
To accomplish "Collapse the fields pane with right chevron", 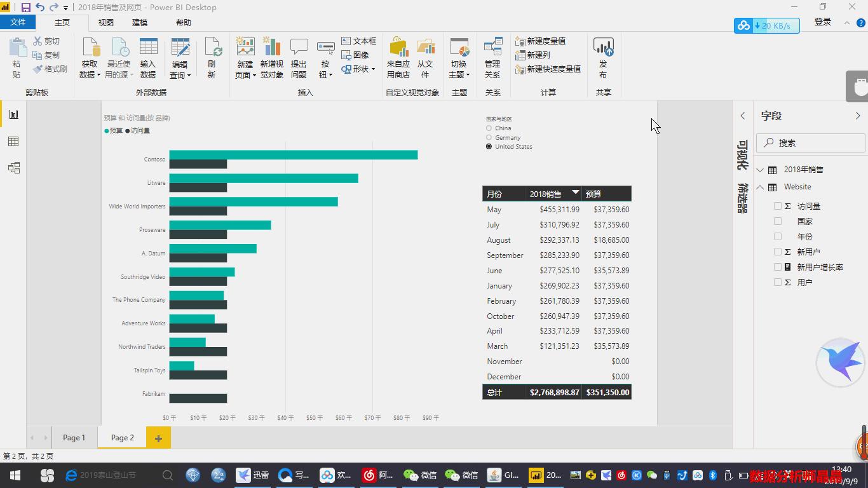I will pos(858,116).
